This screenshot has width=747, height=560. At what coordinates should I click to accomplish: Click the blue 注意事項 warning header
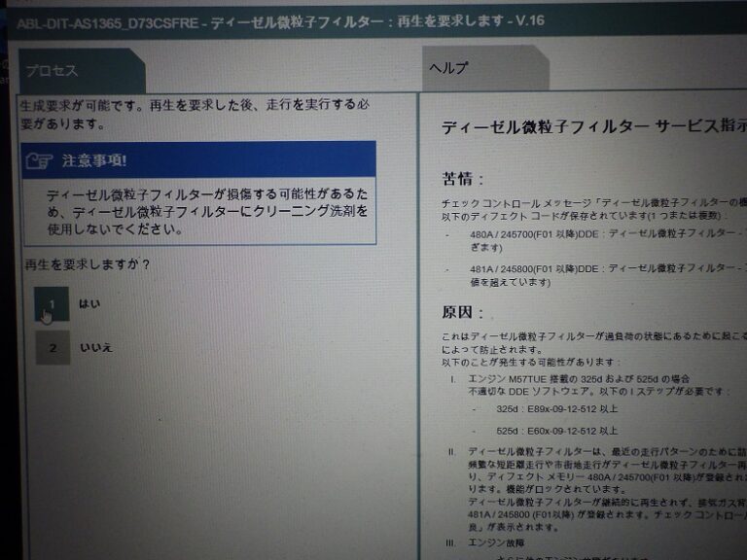coord(198,159)
